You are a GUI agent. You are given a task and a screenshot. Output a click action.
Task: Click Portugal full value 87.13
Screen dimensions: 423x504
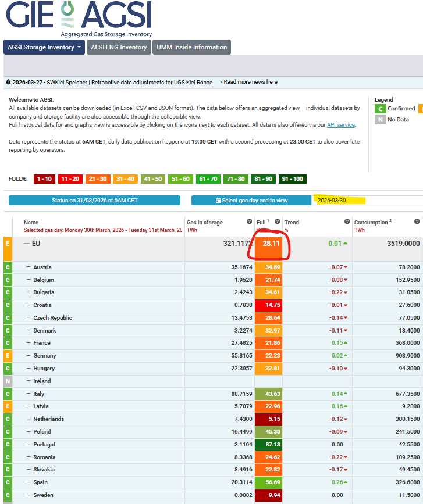tap(269, 445)
